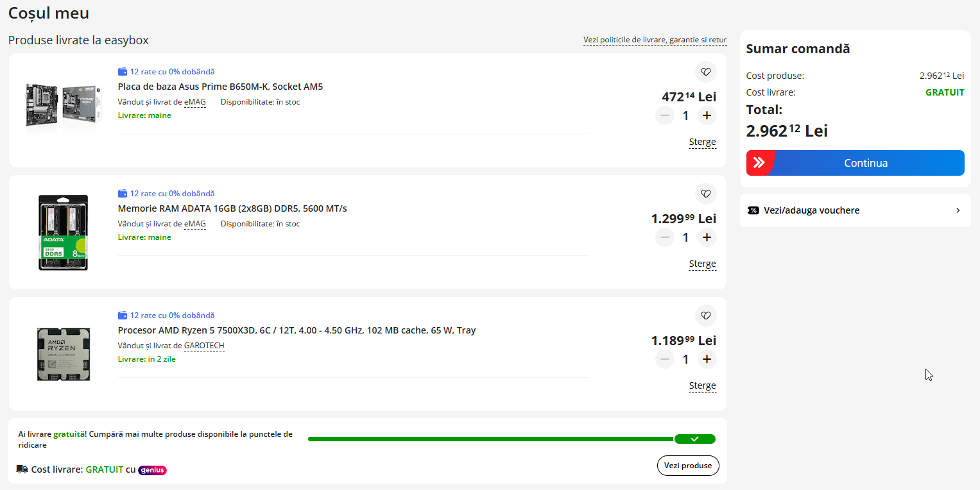This screenshot has width=980, height=490.
Task: Continue the order with Continua button
Action: click(x=855, y=163)
